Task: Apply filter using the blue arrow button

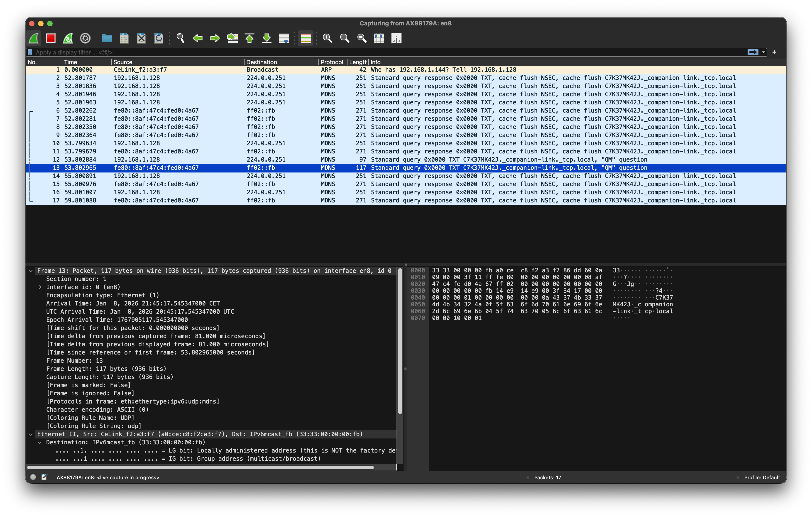Action: [x=753, y=52]
